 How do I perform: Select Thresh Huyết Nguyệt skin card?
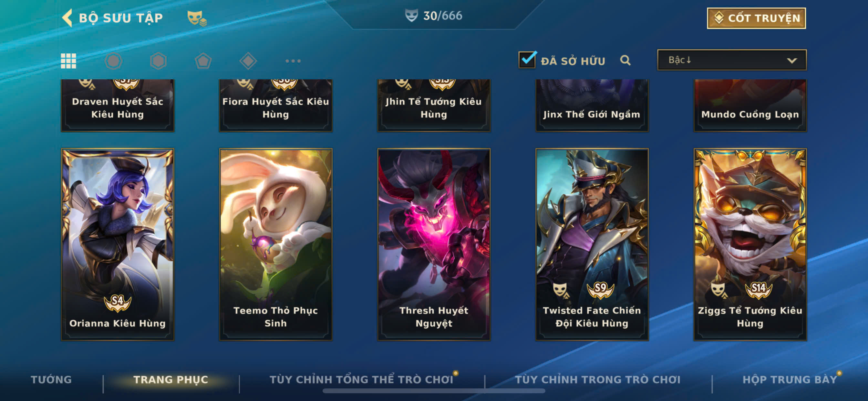434,245
